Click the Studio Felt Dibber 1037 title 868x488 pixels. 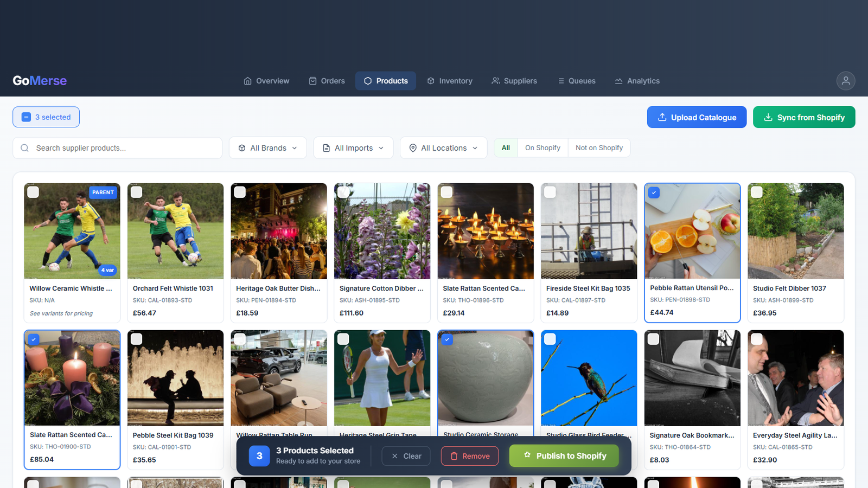[789, 288]
